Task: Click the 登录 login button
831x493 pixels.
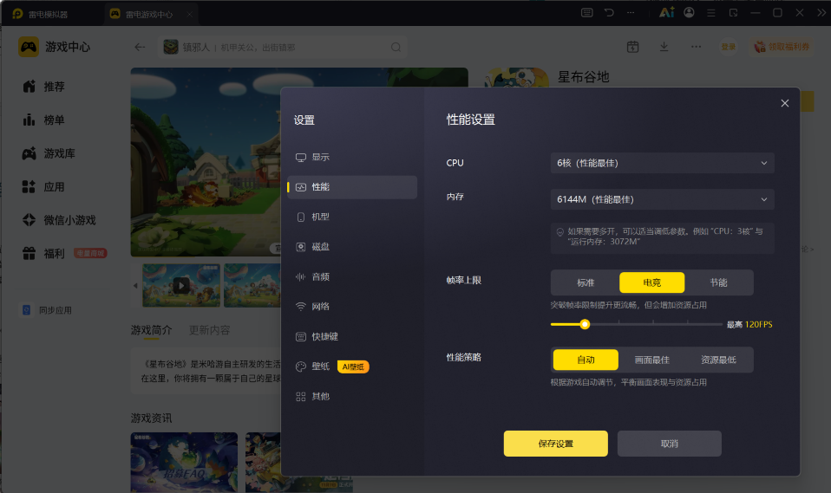Action: pyautogui.click(x=728, y=47)
